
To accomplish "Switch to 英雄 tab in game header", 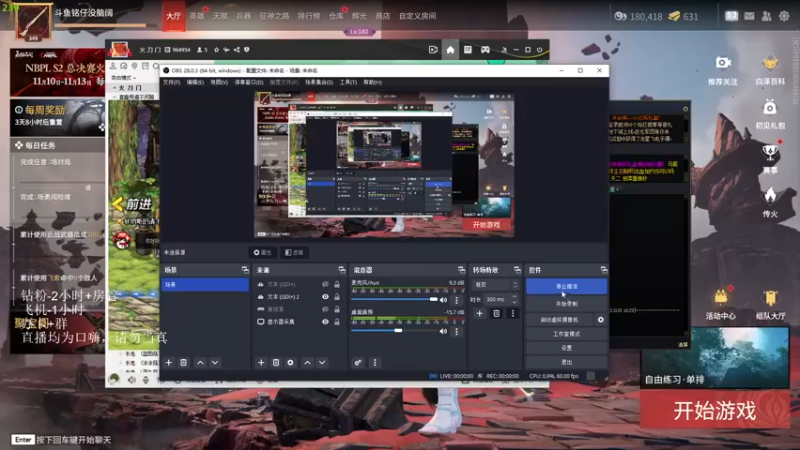I will (x=197, y=16).
